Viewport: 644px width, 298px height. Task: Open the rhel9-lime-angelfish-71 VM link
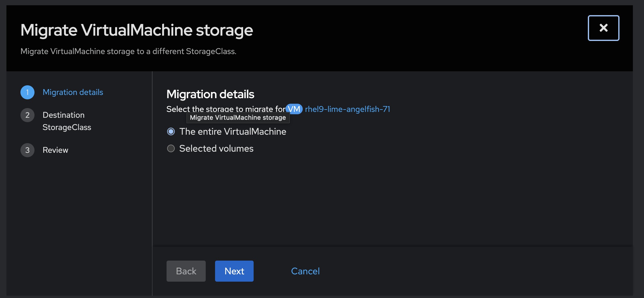[x=347, y=109]
